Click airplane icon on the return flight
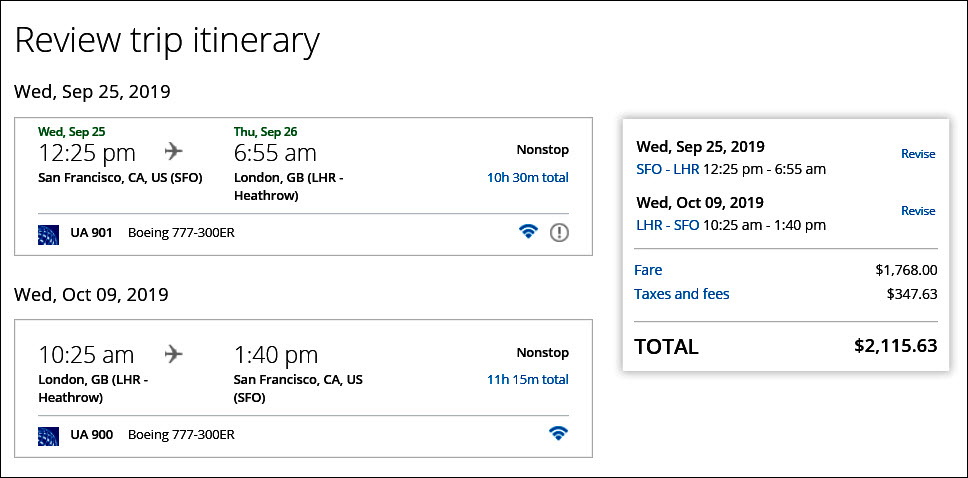968x478 pixels. click(x=175, y=354)
